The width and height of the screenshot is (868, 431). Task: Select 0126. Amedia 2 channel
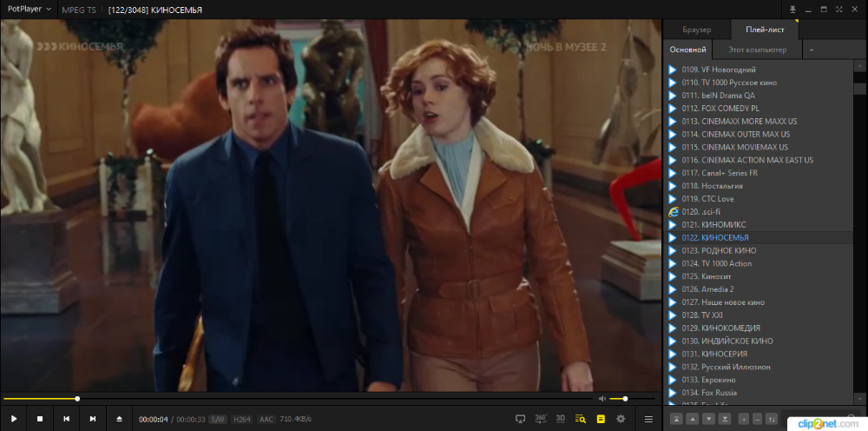point(758,289)
